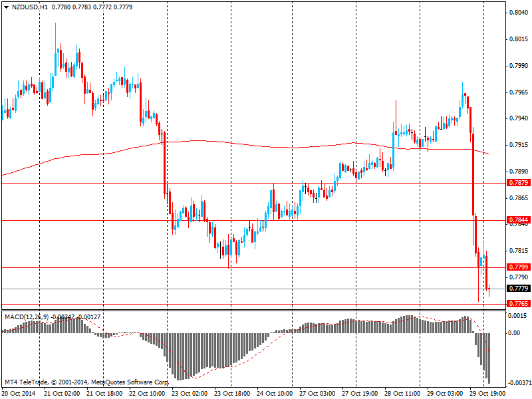
Task: Select the horizontal line at 0.7879
Action: click(x=253, y=184)
